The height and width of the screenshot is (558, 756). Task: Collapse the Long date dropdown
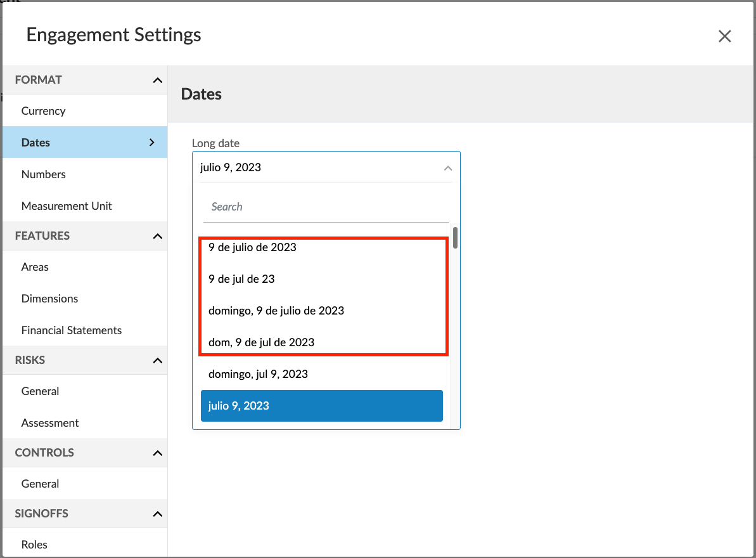pyautogui.click(x=448, y=168)
